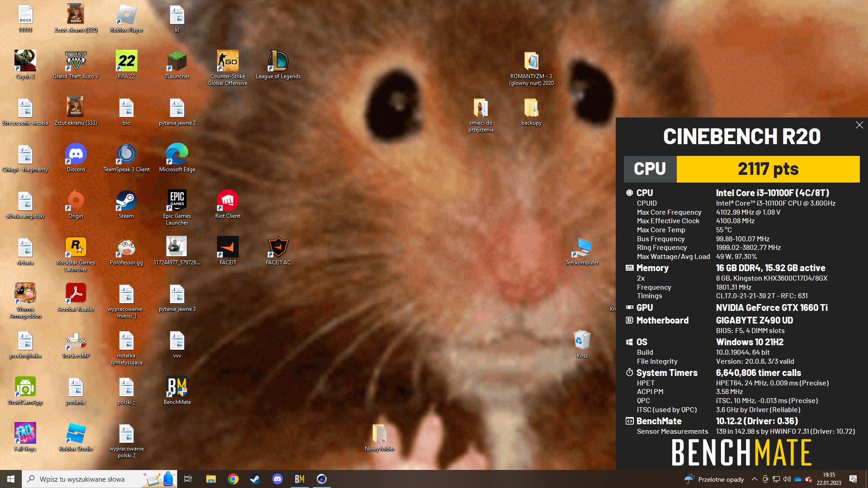Switch to Cinebench taskbar button
The image size is (868, 488).
coord(321,479)
